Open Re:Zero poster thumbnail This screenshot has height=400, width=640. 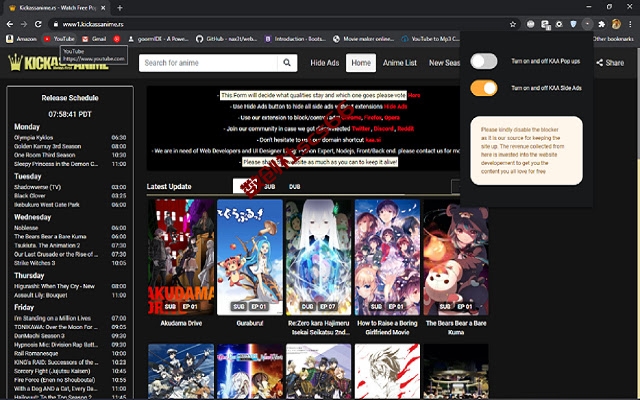[x=318, y=257]
